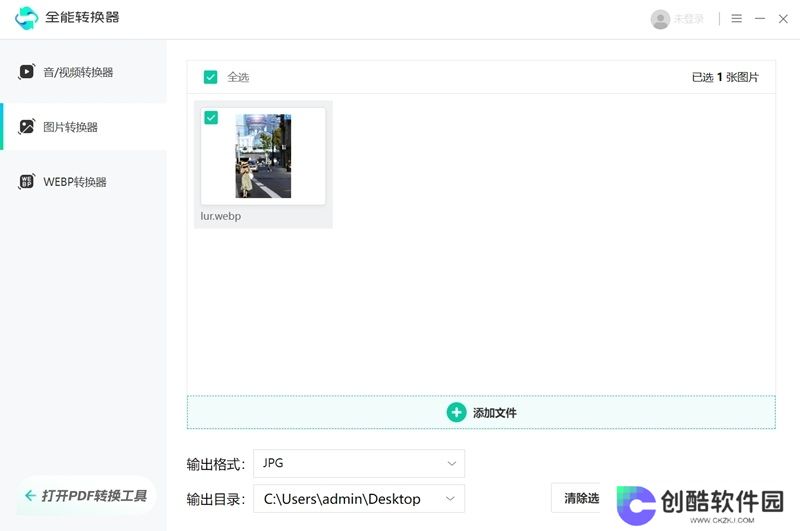This screenshot has height=531, width=800.
Task: Expand the 输出格式 JPG dropdown arrow
Action: coord(452,463)
